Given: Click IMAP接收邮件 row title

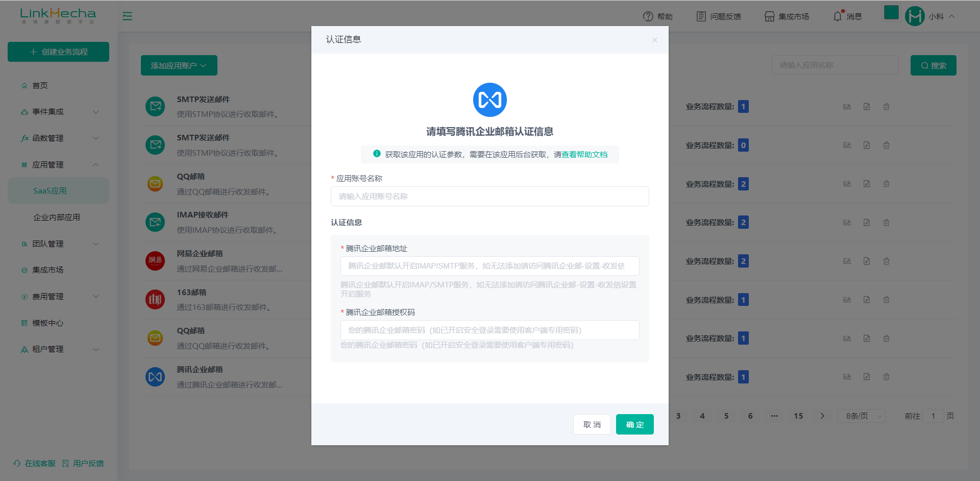Looking at the screenshot, I should tap(203, 214).
